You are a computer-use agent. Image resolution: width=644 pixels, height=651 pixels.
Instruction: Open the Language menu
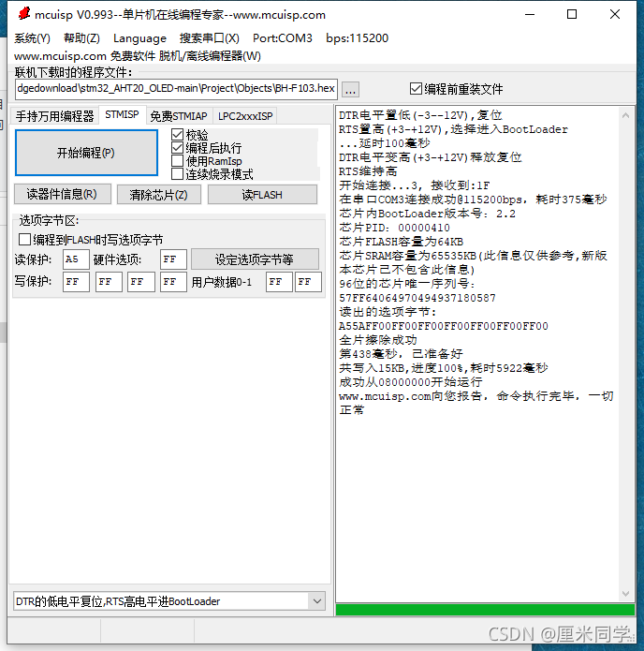(x=139, y=38)
